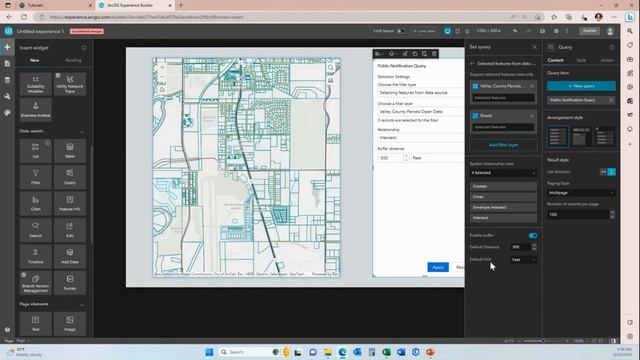Select the second arrangement style thumbnail
Screen dimensions: 640x360
[x=581, y=136]
